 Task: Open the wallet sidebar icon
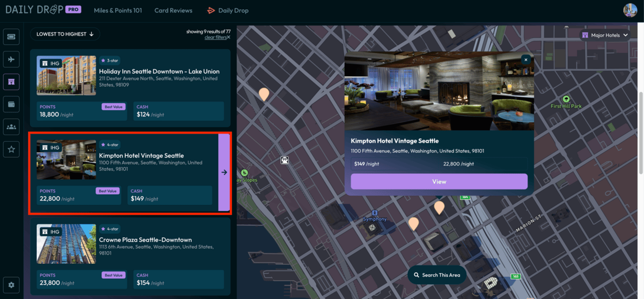(11, 104)
